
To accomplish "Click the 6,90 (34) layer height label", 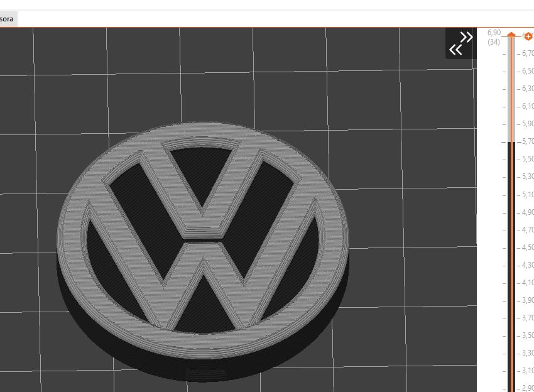I will pos(494,37).
